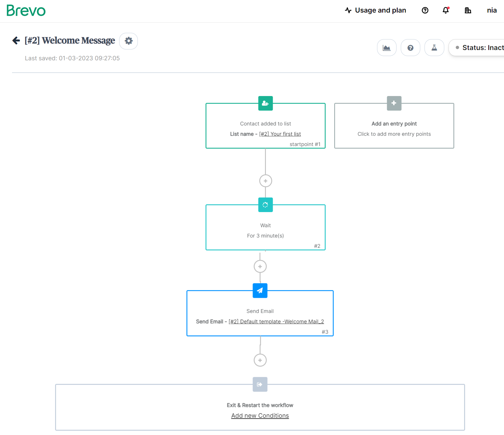Screen dimensions: 504x435
Task: Click the Add new Conditions link
Action: click(260, 416)
